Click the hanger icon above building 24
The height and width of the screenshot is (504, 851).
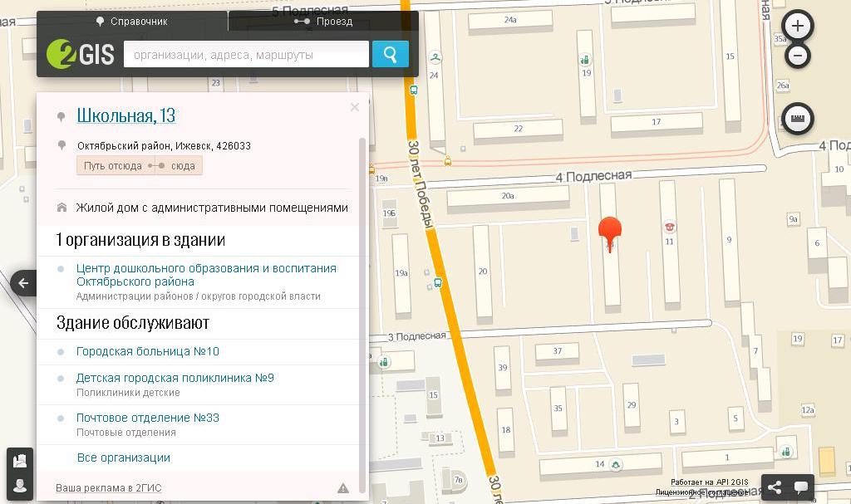pyautogui.click(x=435, y=57)
